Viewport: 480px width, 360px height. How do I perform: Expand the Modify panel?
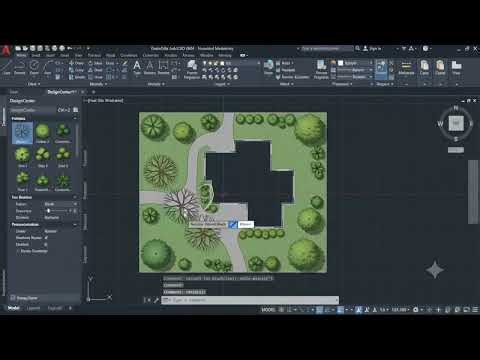point(98,84)
